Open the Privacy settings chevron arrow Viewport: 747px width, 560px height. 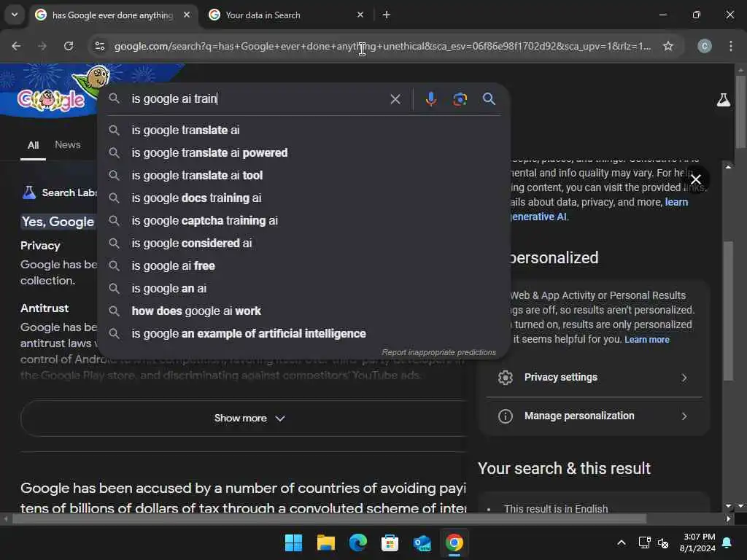684,378
